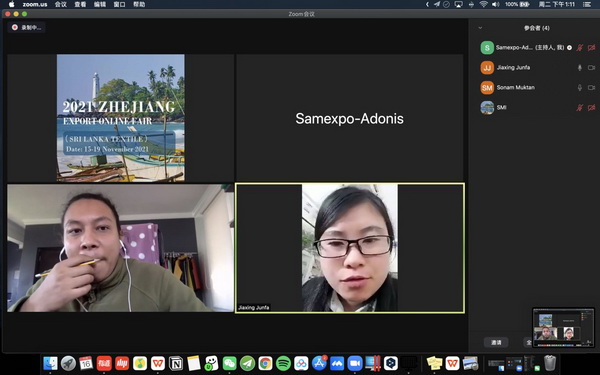Image resolution: width=600 pixels, height=375 pixels.
Task: Click the Wi-Fi status icon in the menu bar
Action: (x=484, y=4)
